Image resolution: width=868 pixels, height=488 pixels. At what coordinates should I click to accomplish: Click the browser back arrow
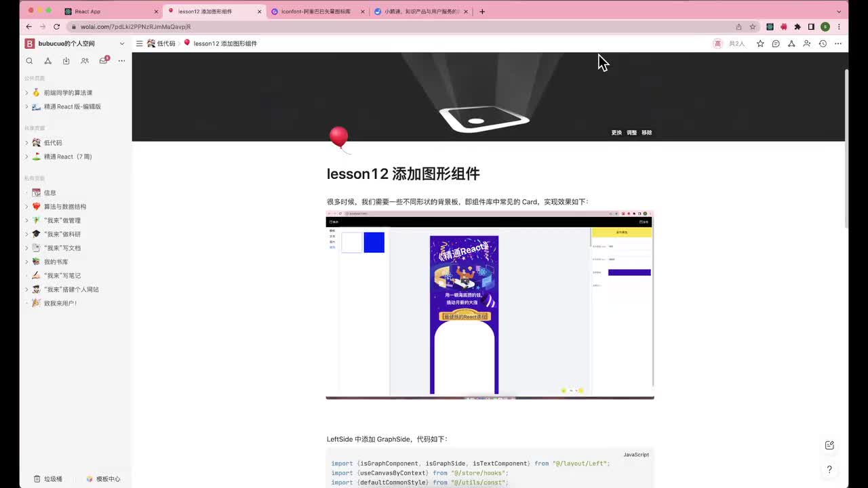click(28, 26)
